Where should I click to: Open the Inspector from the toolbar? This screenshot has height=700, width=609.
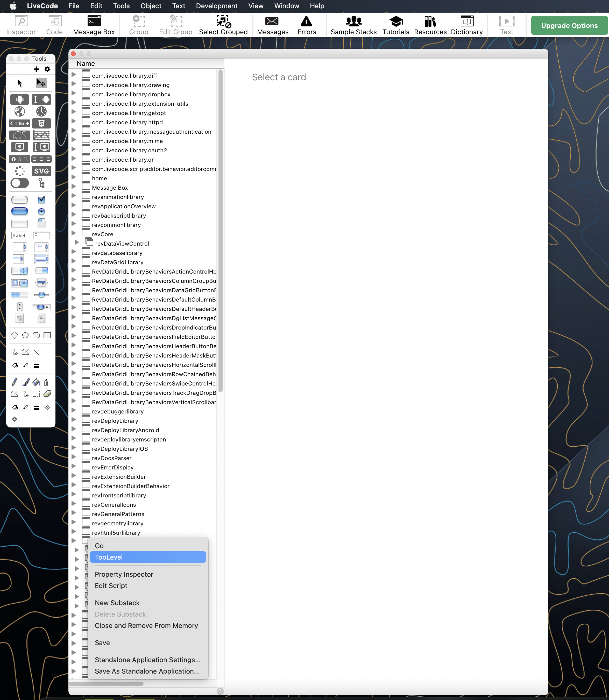21,25
